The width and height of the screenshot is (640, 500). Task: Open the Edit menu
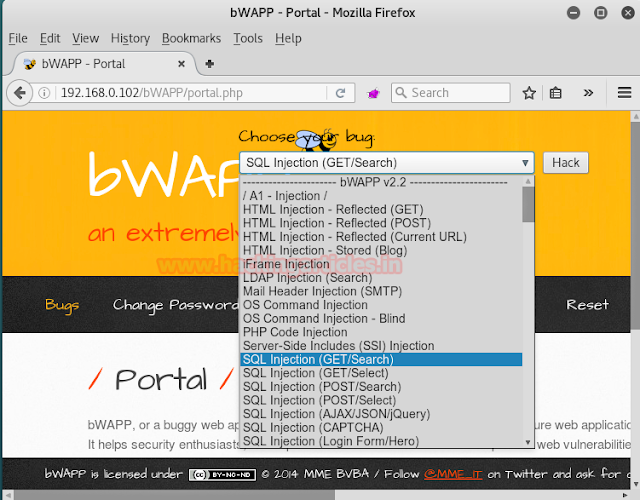click(50, 38)
